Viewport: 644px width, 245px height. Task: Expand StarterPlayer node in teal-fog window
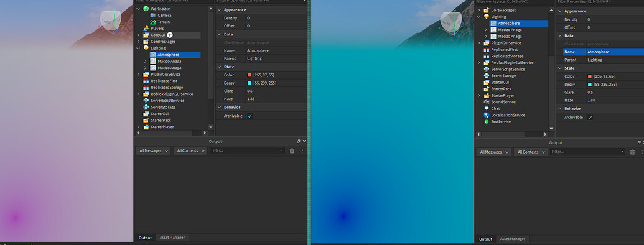478,95
